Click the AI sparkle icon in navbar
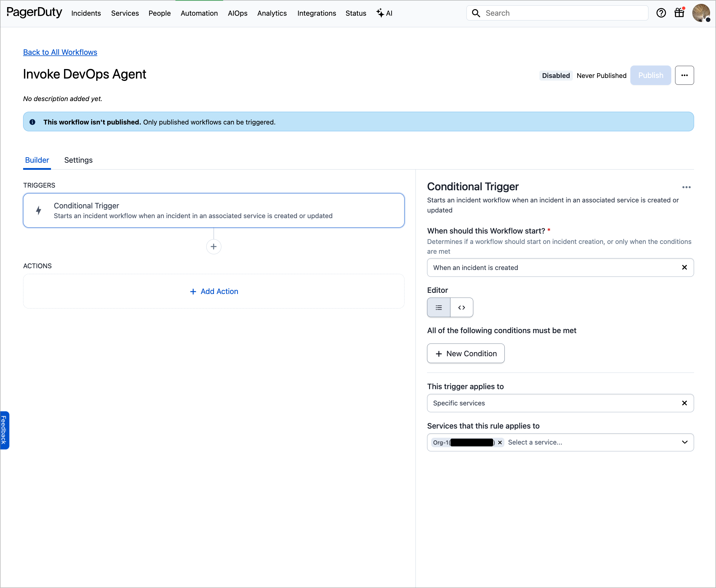 pos(380,13)
